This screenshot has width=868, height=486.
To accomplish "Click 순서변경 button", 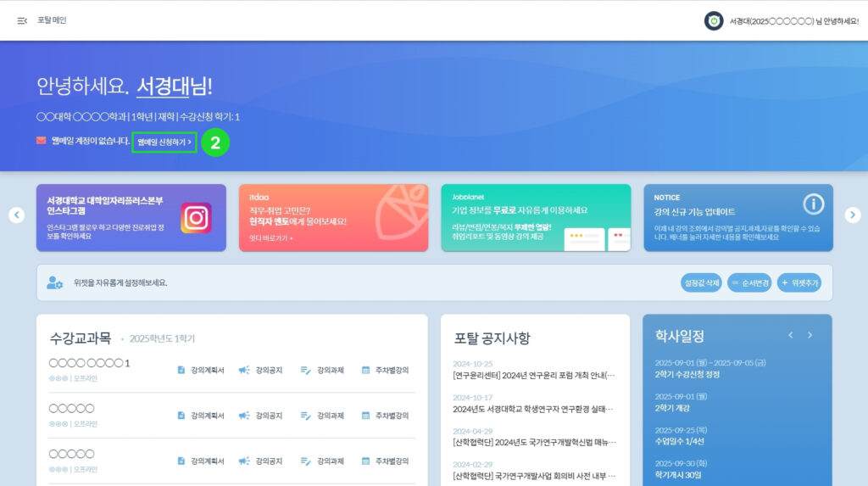I will coord(749,282).
